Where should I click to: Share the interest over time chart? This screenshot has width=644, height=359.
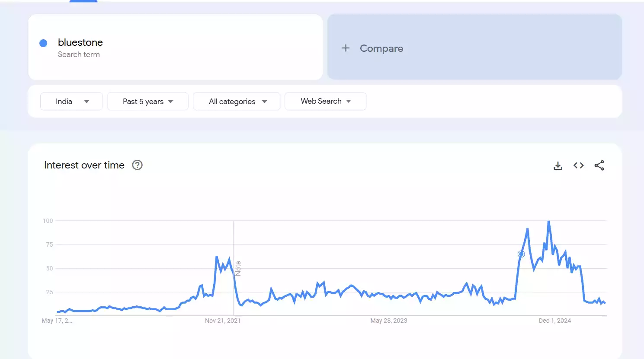point(599,165)
